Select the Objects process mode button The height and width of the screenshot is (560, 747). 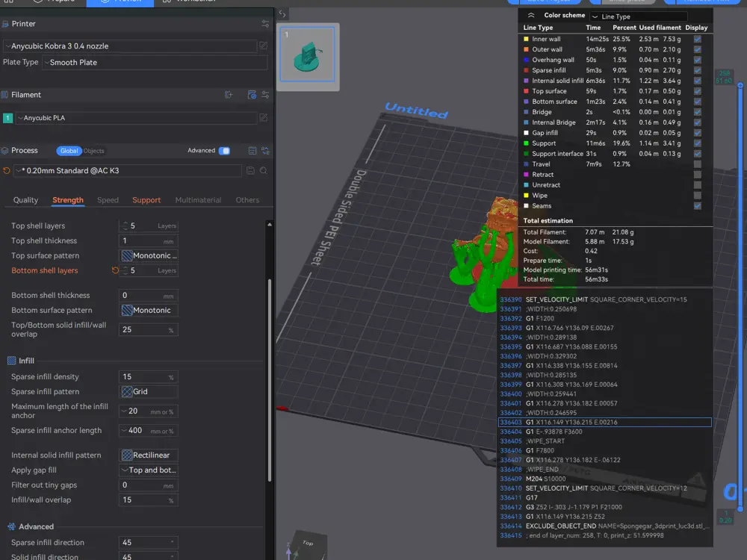(x=94, y=151)
